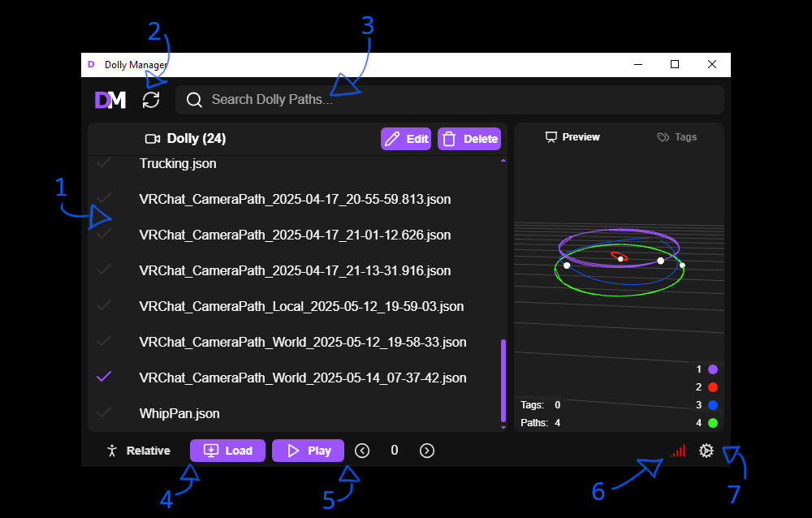Click the camera icon beside Dolly (24)
812x518 pixels.
tap(152, 139)
